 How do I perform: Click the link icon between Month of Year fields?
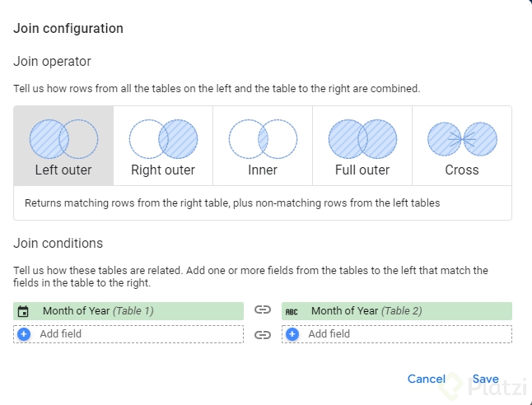pos(263,310)
